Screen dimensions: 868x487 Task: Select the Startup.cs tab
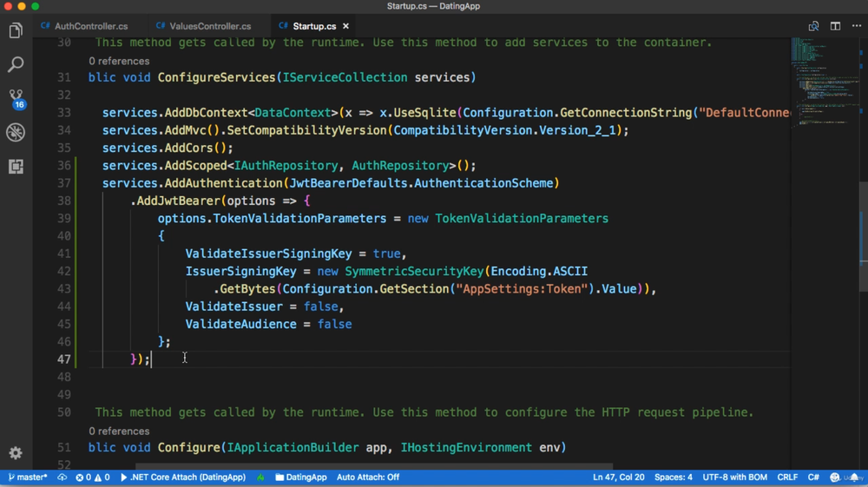pos(314,26)
